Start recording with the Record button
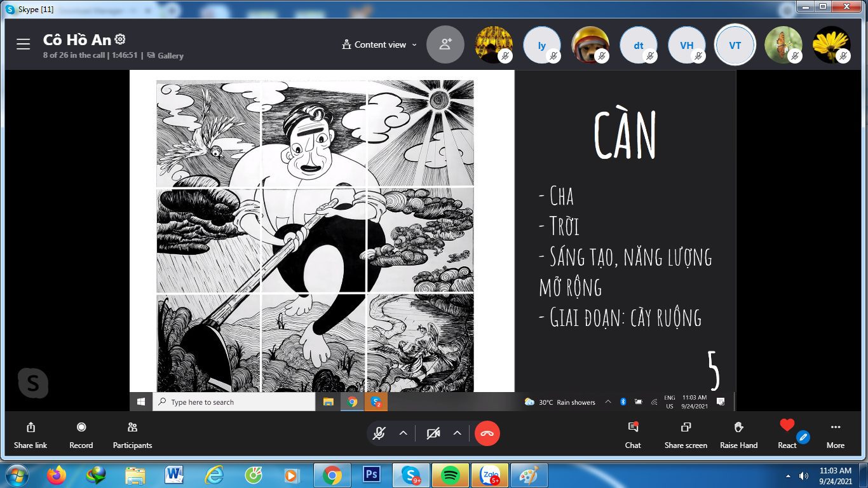 (81, 428)
